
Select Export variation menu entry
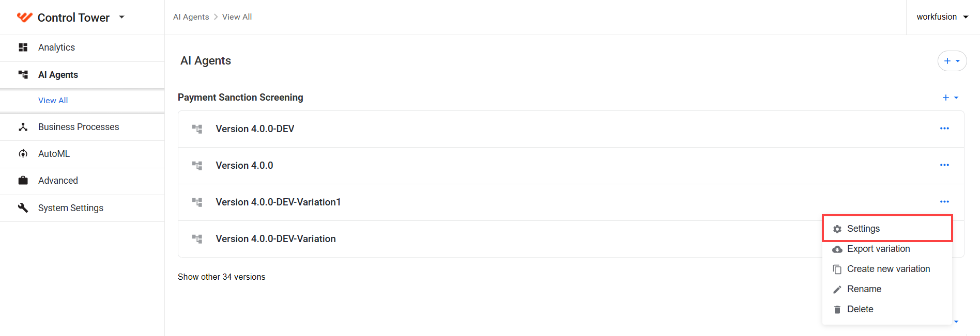(x=887, y=249)
